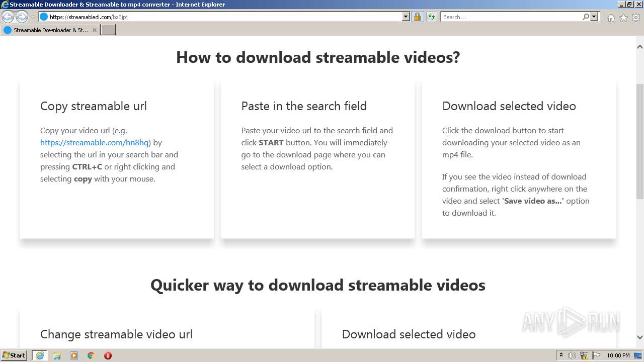Image resolution: width=644 pixels, height=362 pixels.
Task: Click the 10:00 PM system clock
Action: pos(618,355)
